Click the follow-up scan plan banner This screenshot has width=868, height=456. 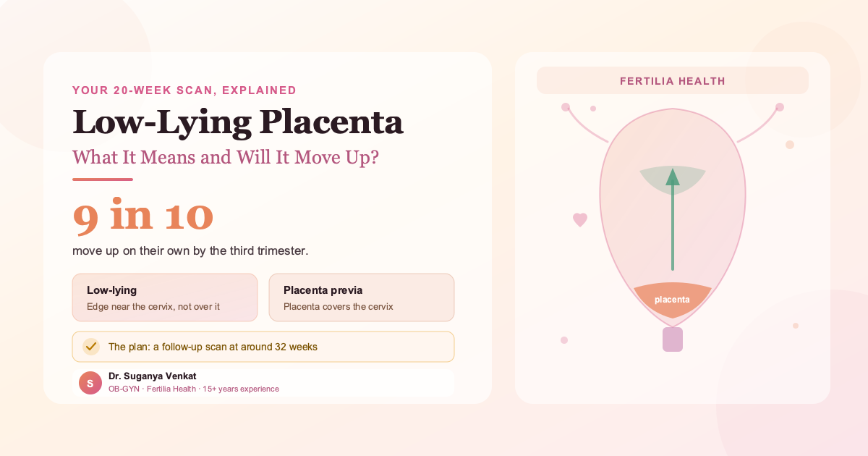pyautogui.click(x=263, y=347)
